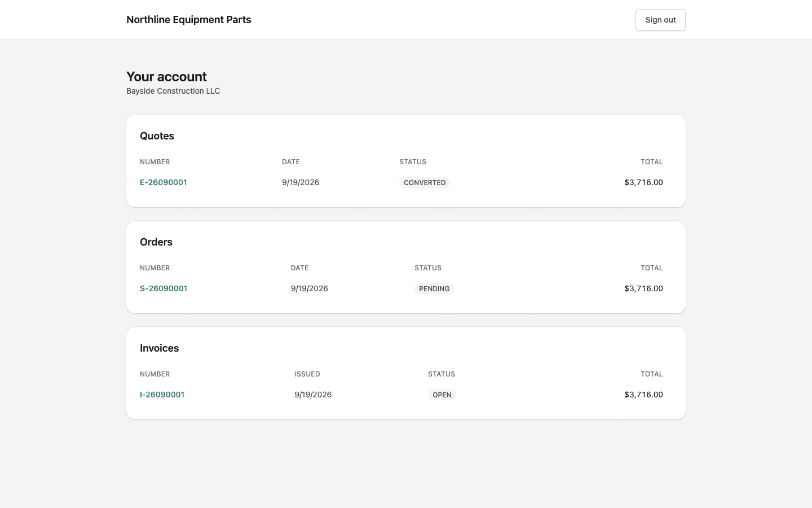Select the OPEN status badge
The image size is (812, 508).
point(442,395)
